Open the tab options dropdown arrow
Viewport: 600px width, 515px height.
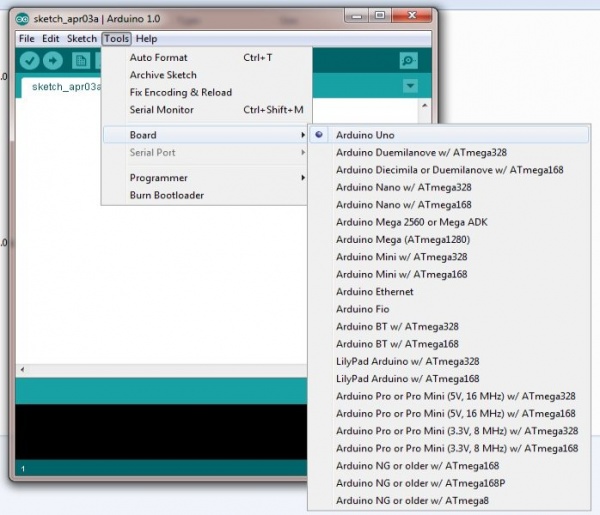click(410, 86)
